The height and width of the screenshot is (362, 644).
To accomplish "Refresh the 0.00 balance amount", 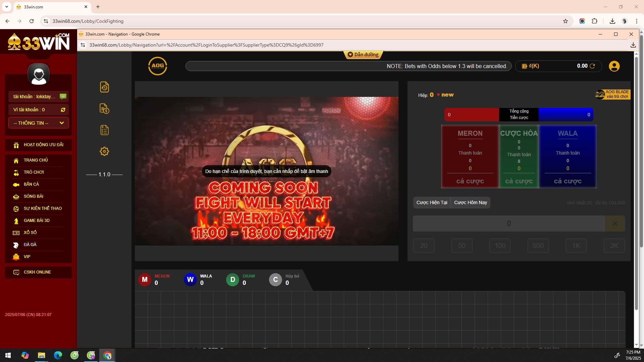I will [592, 66].
